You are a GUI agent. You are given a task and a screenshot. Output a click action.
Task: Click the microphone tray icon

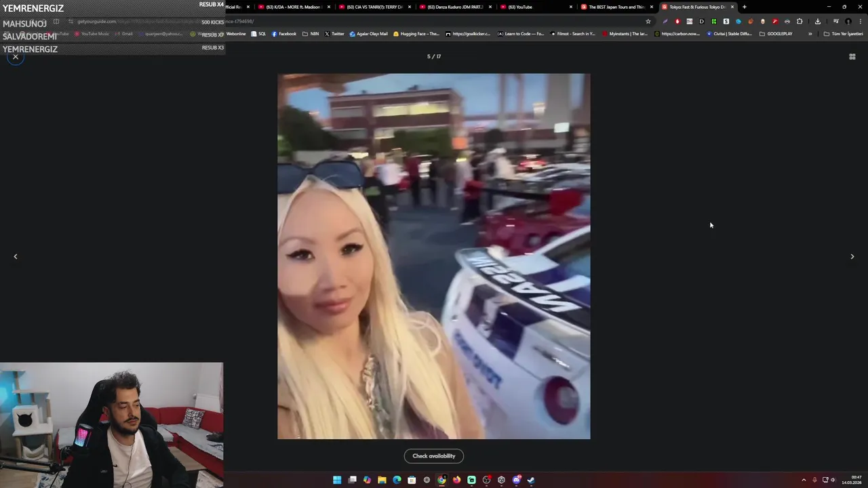point(814,480)
